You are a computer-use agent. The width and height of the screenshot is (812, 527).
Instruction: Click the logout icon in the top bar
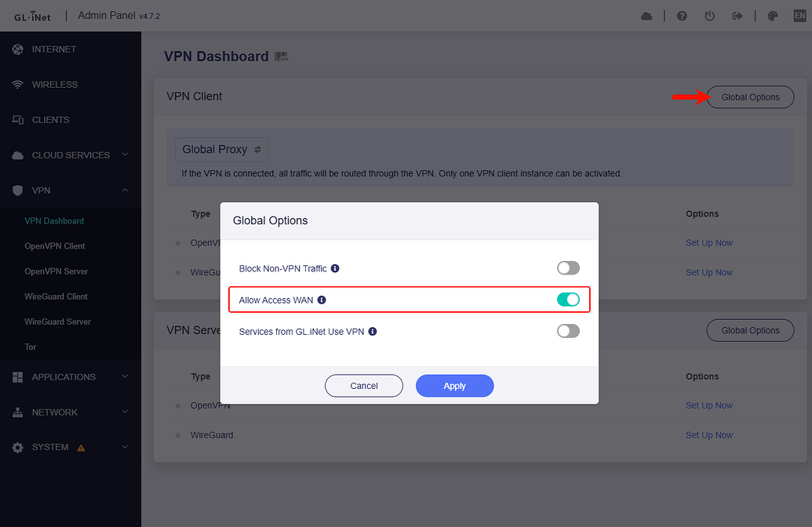click(x=737, y=16)
